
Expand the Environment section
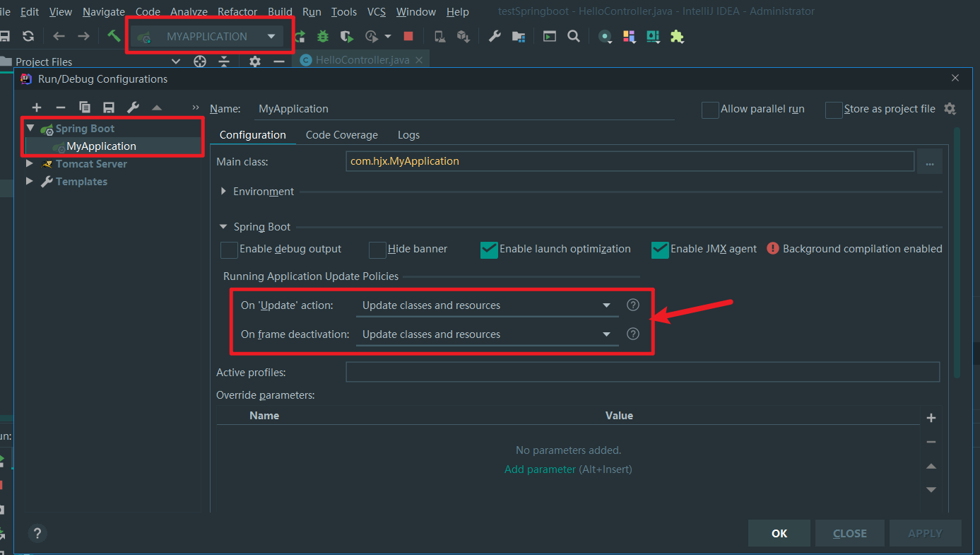point(224,192)
